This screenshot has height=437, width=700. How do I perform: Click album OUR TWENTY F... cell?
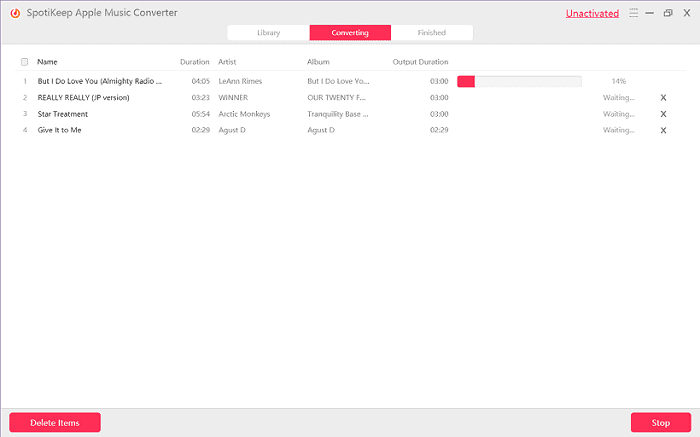(336, 98)
